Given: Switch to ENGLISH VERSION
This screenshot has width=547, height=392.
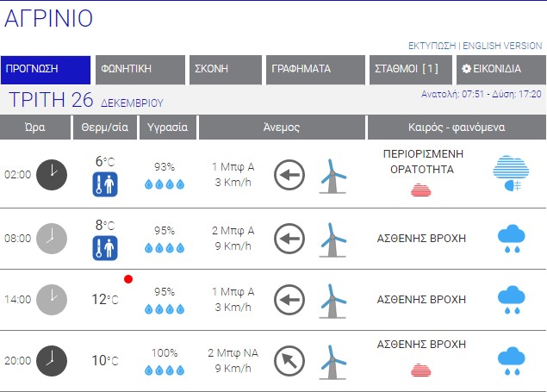Looking at the screenshot, I should point(503,45).
